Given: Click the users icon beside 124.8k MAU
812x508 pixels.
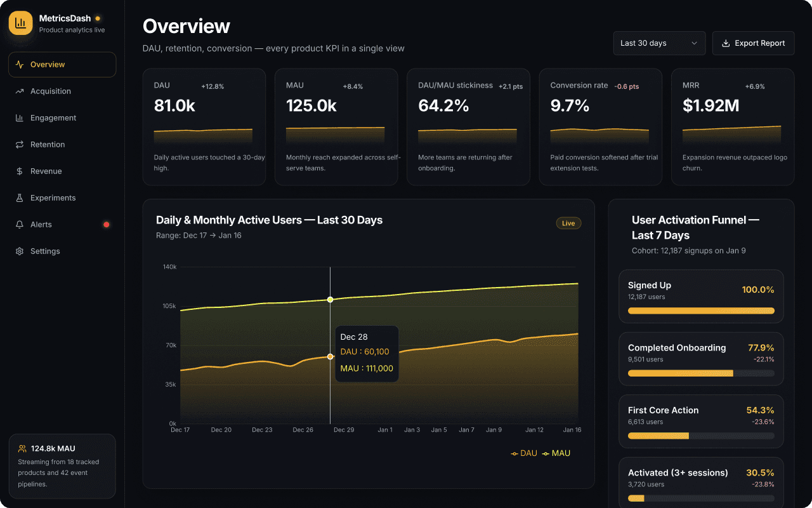Looking at the screenshot, I should click(23, 448).
